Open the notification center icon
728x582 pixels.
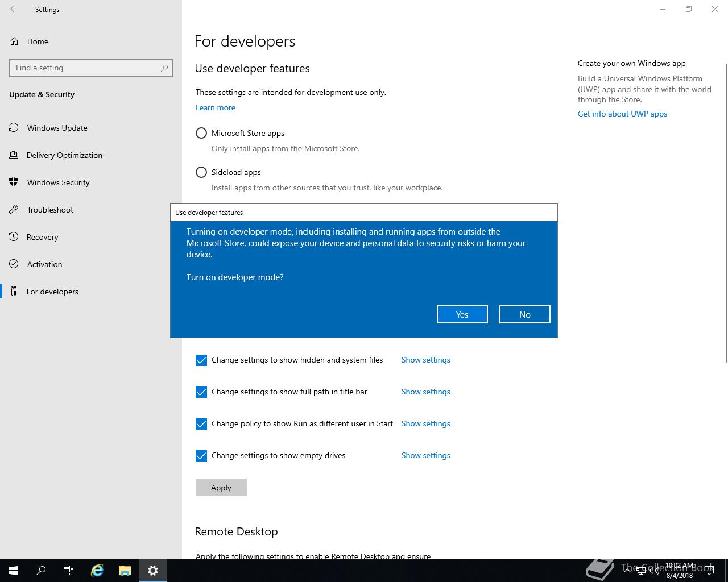pyautogui.click(x=709, y=571)
